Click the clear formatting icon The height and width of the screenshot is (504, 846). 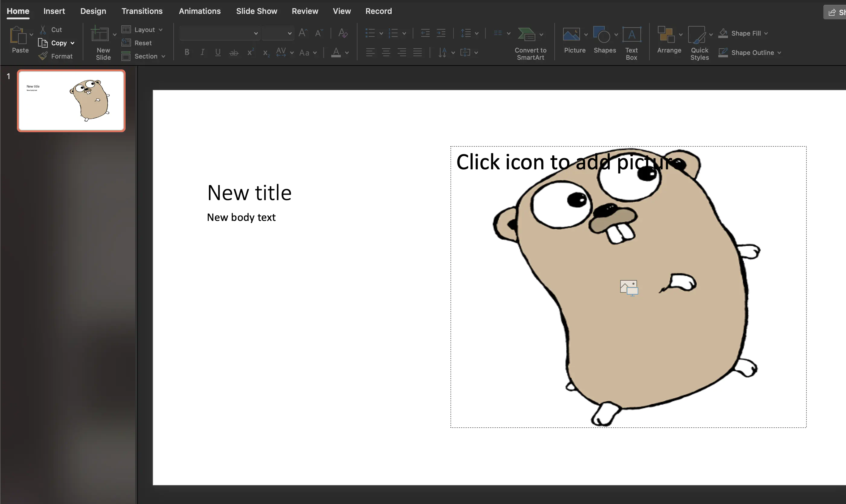343,33
